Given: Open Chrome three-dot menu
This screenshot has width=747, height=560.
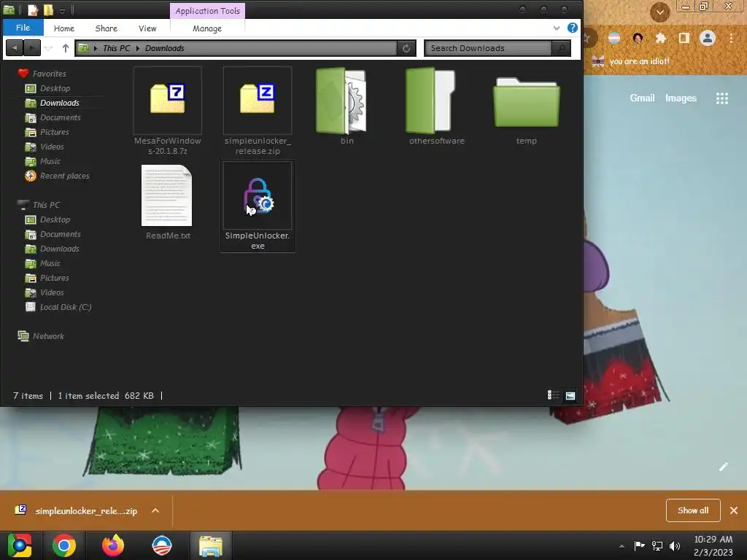Looking at the screenshot, I should point(731,38).
